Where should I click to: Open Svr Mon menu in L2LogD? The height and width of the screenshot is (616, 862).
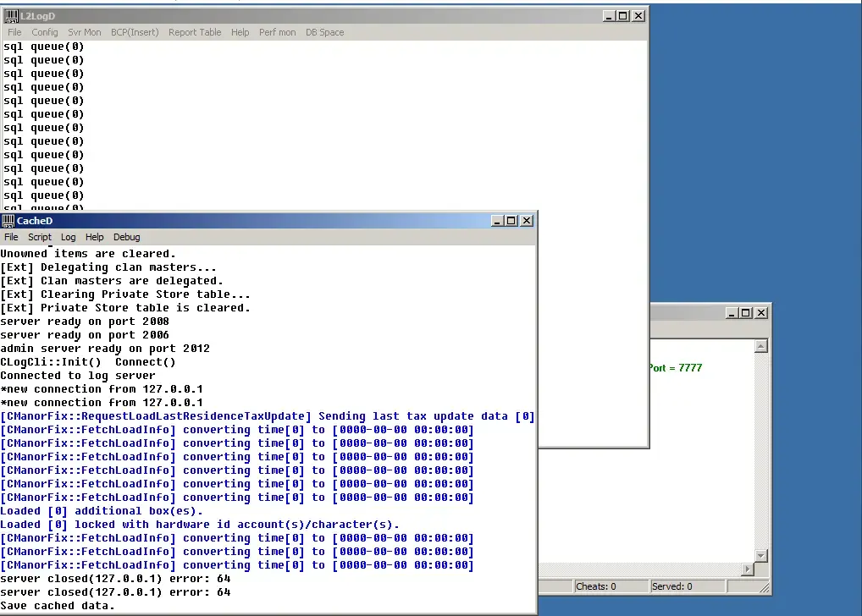(x=85, y=32)
